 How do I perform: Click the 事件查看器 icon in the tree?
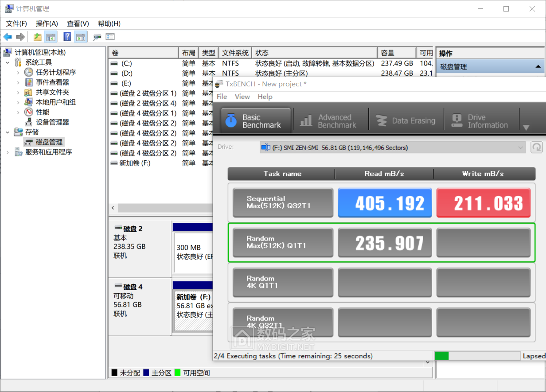pyautogui.click(x=29, y=82)
